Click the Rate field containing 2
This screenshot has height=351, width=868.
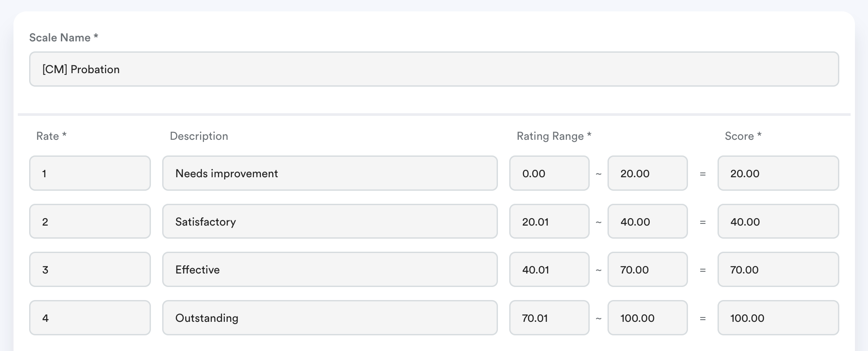click(x=90, y=222)
